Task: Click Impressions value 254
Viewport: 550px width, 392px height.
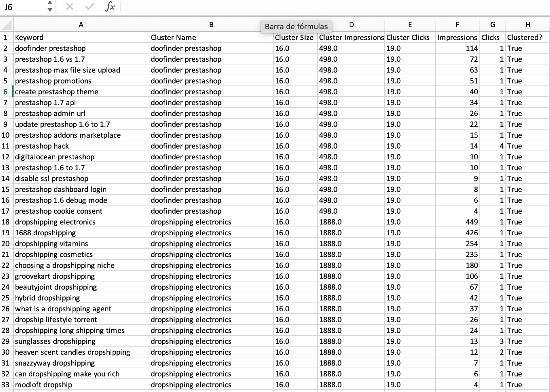Action: click(x=457, y=243)
